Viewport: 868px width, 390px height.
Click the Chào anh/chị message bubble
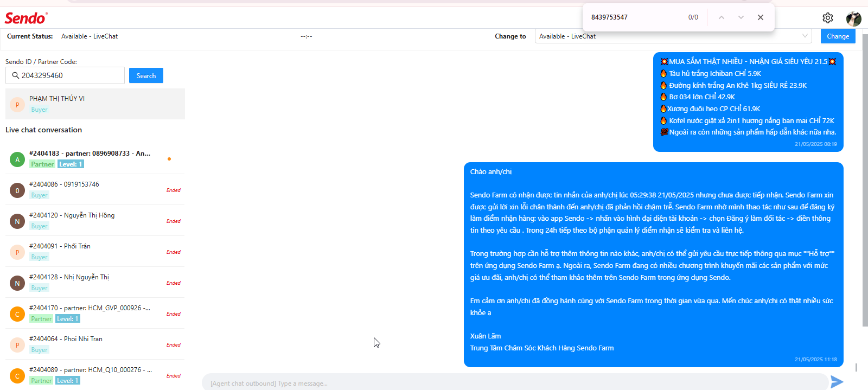(653, 265)
